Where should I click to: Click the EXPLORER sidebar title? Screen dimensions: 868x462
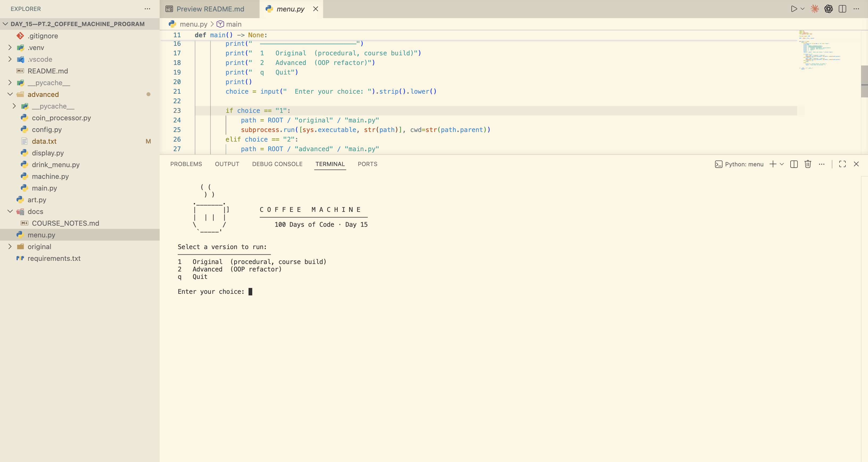pyautogui.click(x=26, y=9)
